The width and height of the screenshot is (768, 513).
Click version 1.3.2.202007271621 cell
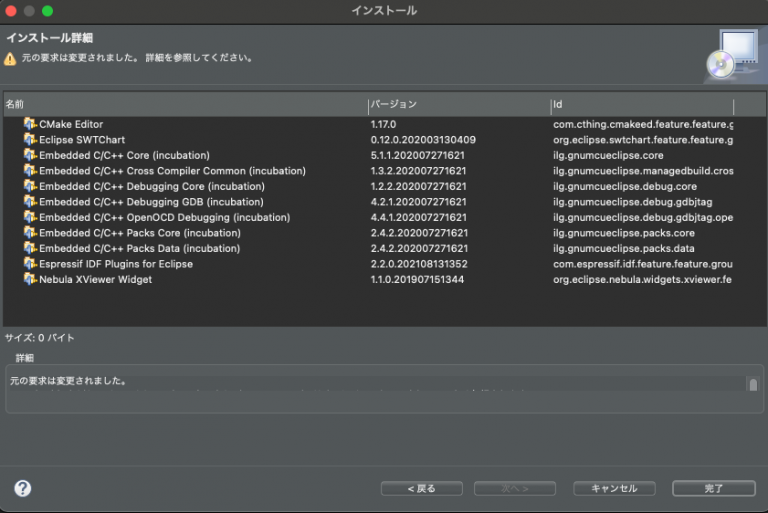tap(418, 171)
